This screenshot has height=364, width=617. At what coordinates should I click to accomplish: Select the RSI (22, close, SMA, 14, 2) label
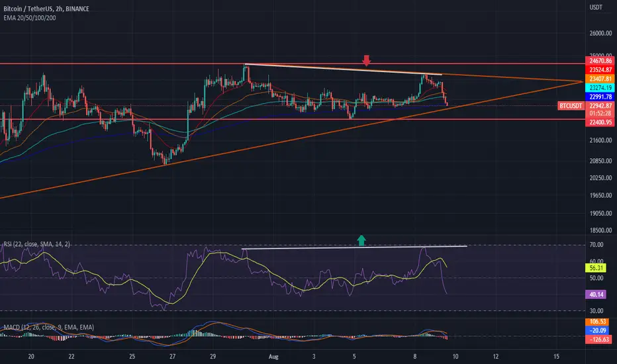(36, 244)
